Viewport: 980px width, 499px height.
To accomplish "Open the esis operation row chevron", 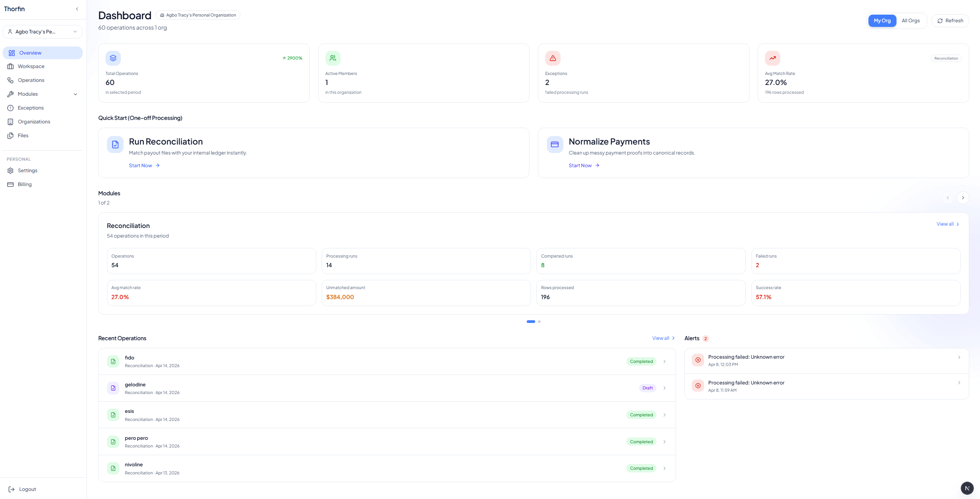I will (x=664, y=415).
